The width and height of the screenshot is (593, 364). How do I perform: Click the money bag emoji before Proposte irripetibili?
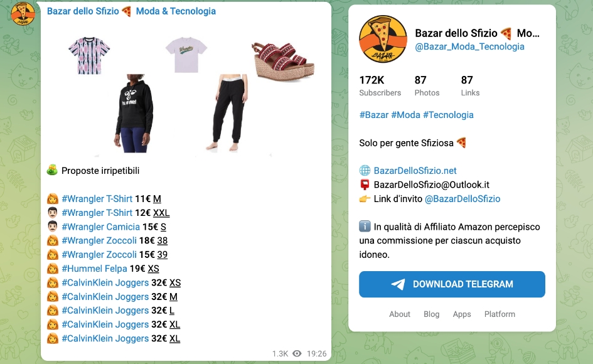[52, 170]
